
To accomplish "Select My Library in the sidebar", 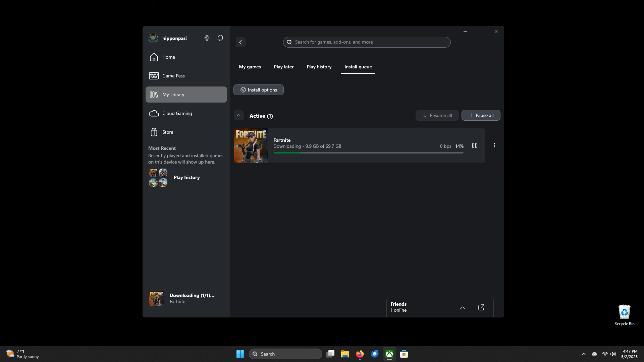I will (186, 95).
